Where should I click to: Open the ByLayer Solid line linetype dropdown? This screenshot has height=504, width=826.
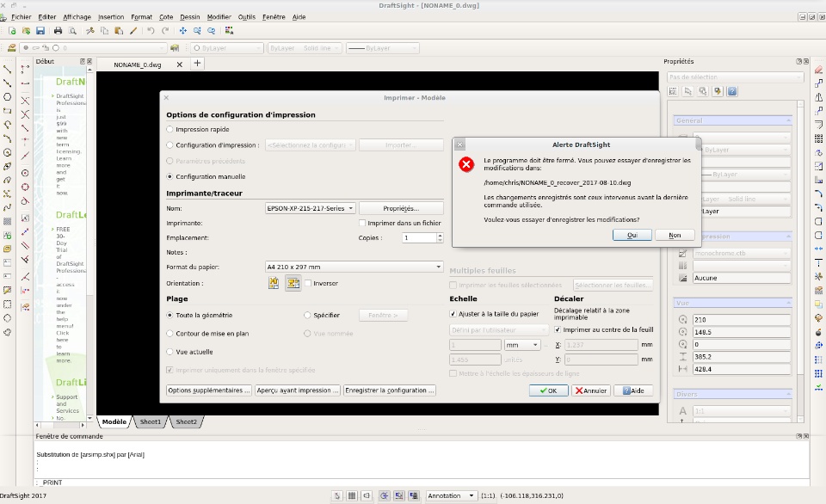coord(305,48)
